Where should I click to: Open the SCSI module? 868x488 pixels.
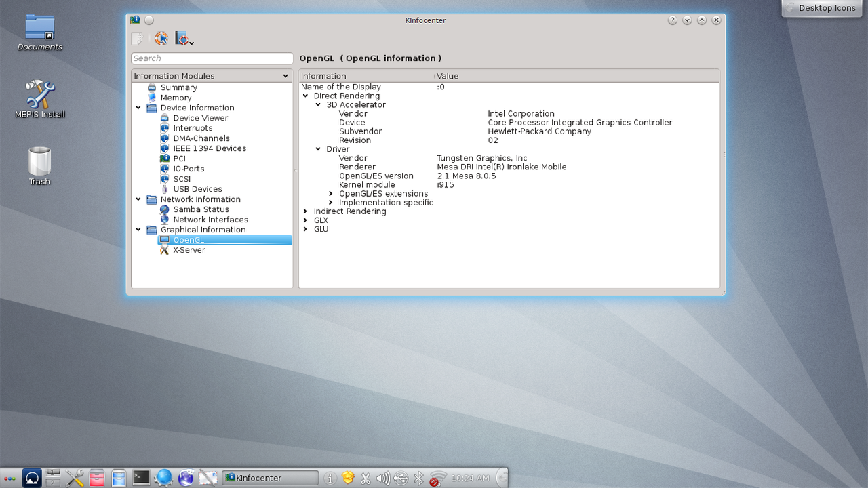click(x=182, y=179)
